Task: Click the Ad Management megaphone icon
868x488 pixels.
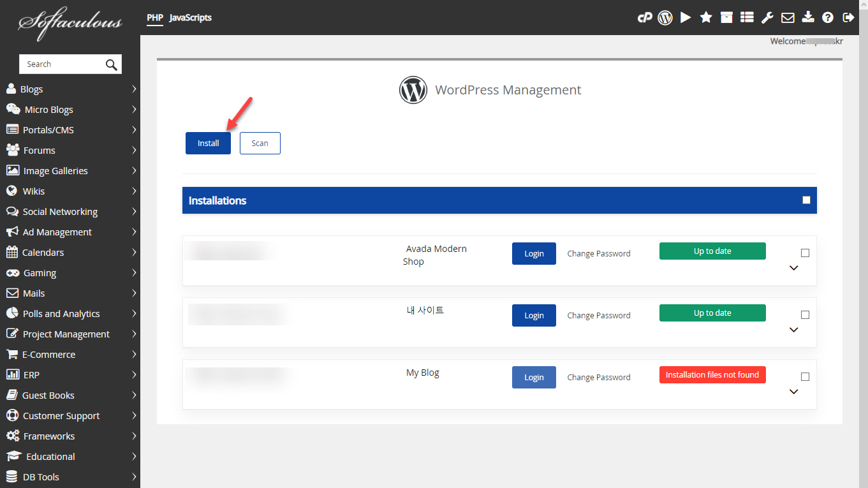Action: point(12,232)
